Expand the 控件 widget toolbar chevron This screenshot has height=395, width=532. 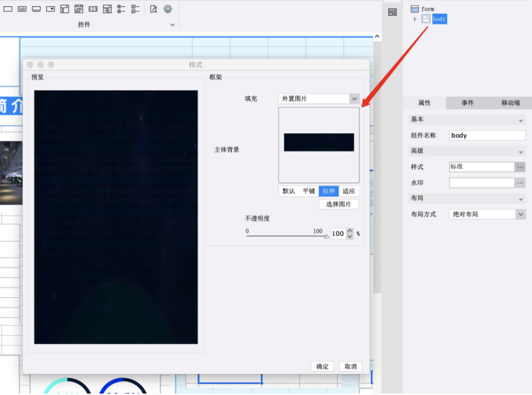click(172, 24)
